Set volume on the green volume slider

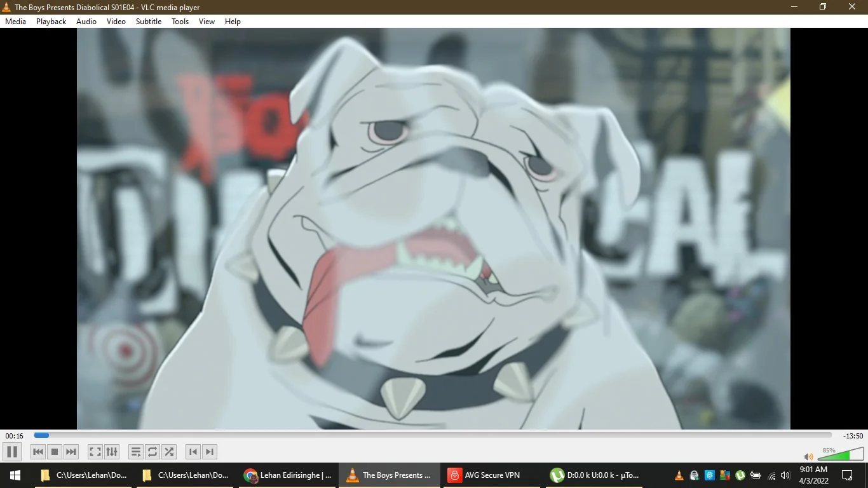(x=841, y=454)
